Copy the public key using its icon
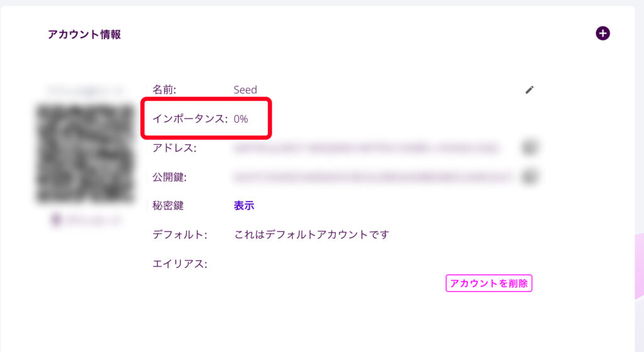Image resolution: width=644 pixels, height=352 pixels. point(530,177)
